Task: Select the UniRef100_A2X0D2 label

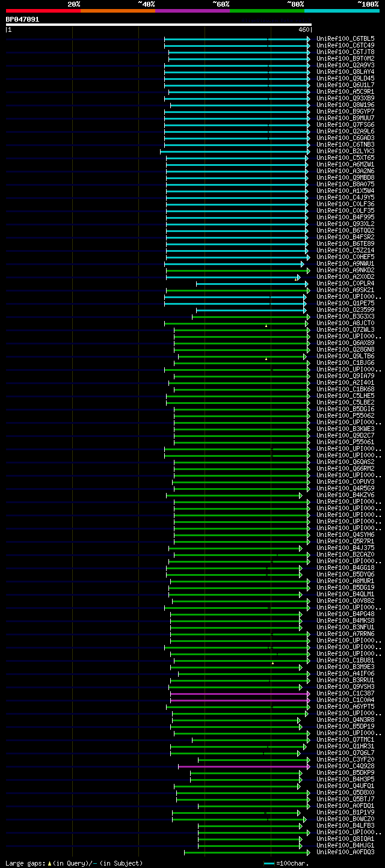Action: pos(345,277)
